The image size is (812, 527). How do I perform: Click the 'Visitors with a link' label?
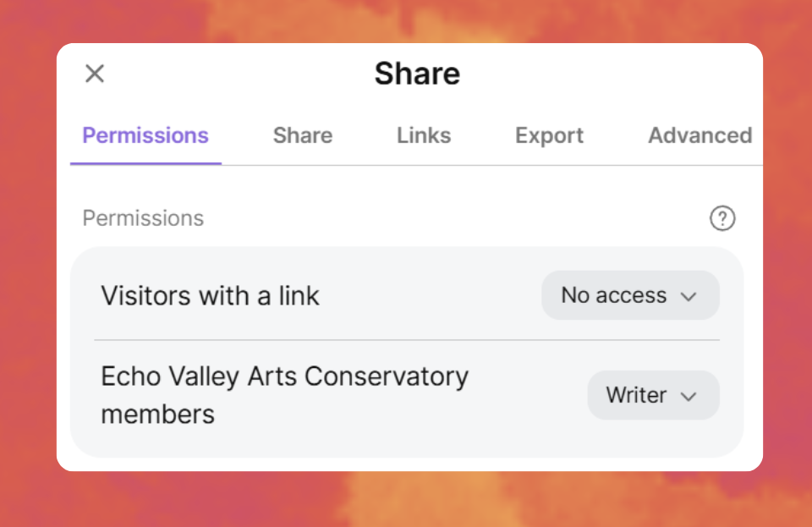210,295
